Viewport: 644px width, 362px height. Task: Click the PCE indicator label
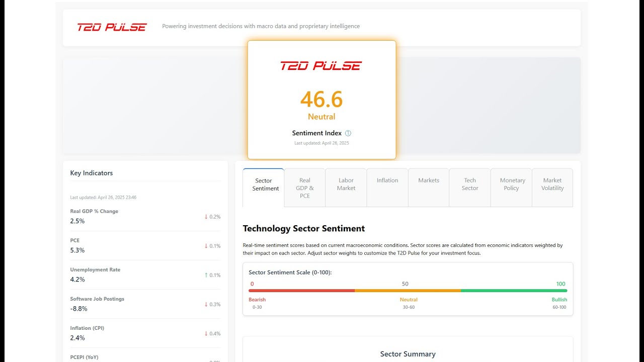click(75, 240)
